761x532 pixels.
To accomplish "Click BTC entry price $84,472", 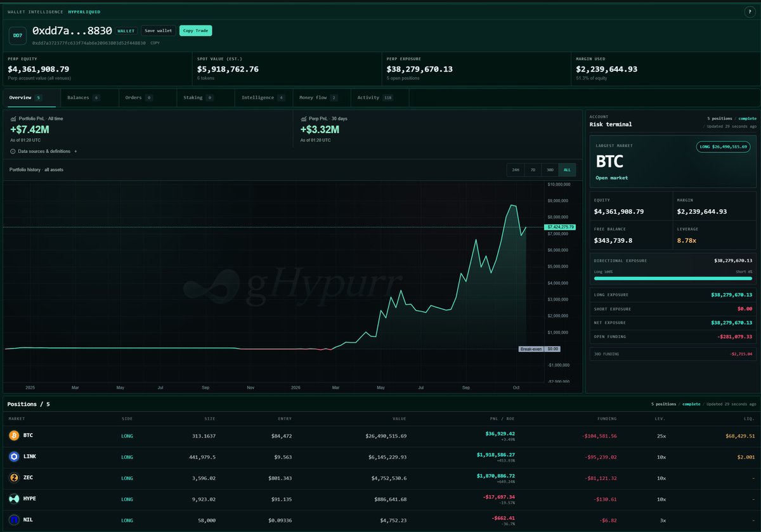I will [282, 436].
